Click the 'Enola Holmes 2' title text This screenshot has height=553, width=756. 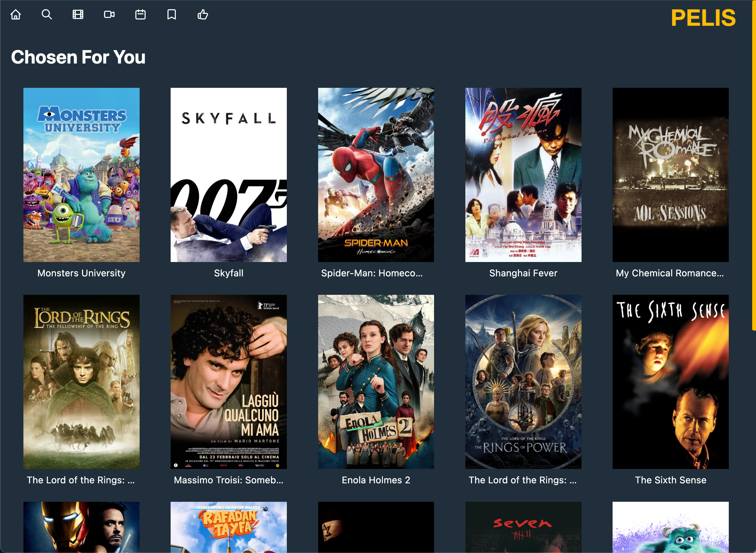coord(376,480)
